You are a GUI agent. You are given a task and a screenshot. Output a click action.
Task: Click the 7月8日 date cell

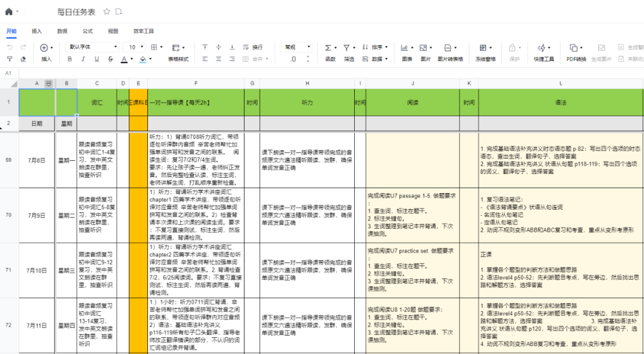tap(36, 160)
